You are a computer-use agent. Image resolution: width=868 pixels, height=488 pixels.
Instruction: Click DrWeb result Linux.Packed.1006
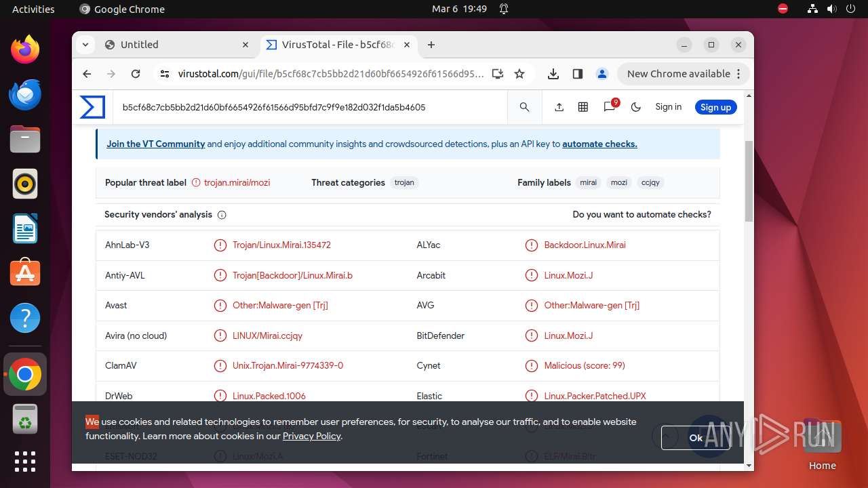click(269, 396)
